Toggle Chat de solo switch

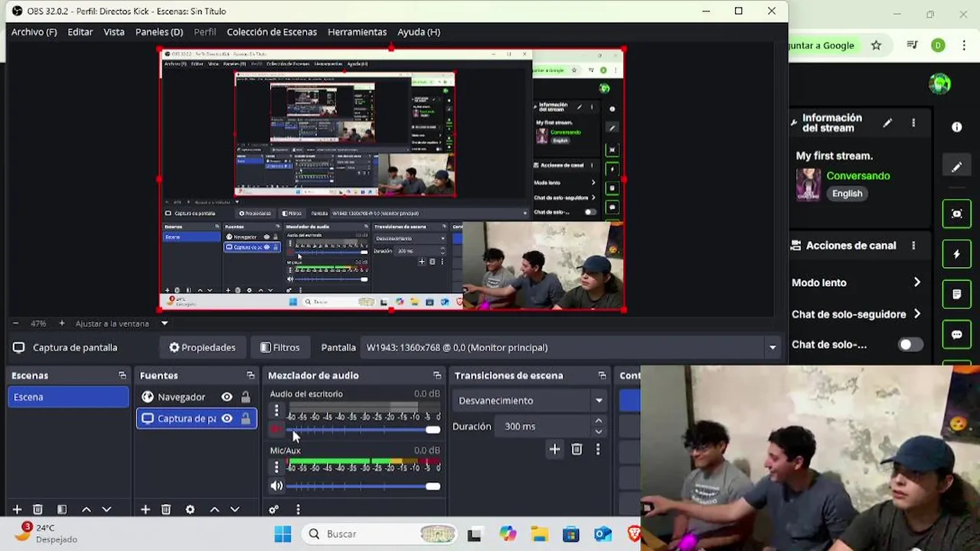click(910, 344)
